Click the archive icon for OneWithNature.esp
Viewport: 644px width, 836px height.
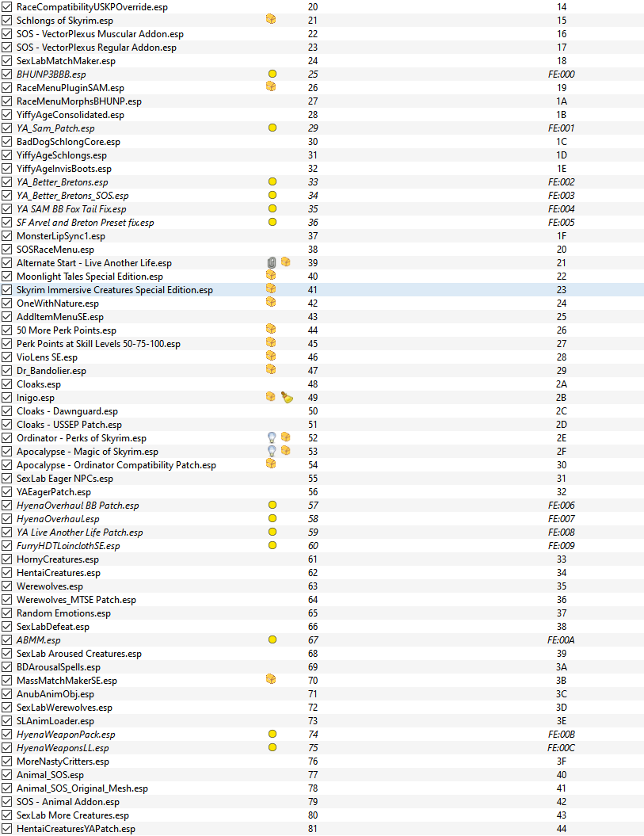click(x=271, y=302)
